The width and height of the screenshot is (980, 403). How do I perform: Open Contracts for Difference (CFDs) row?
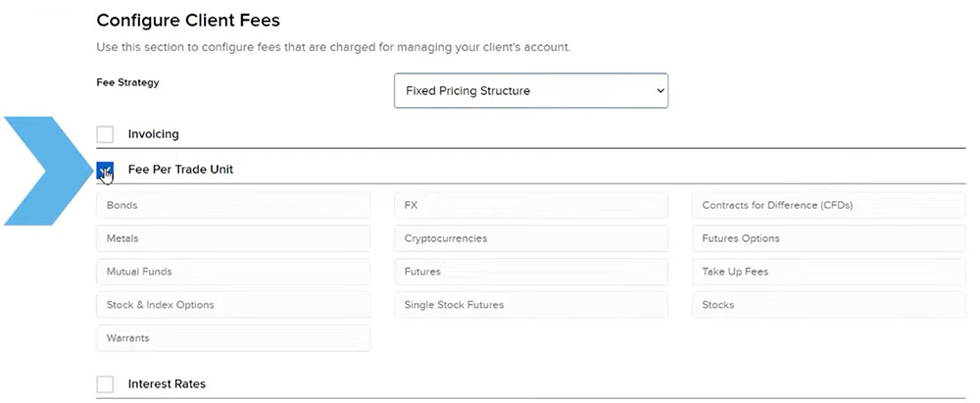click(829, 205)
